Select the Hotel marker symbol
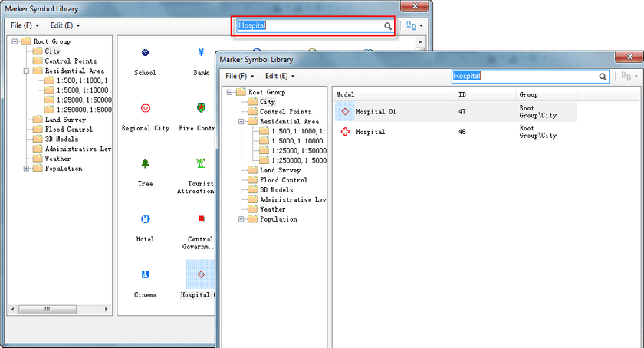 coord(145,219)
